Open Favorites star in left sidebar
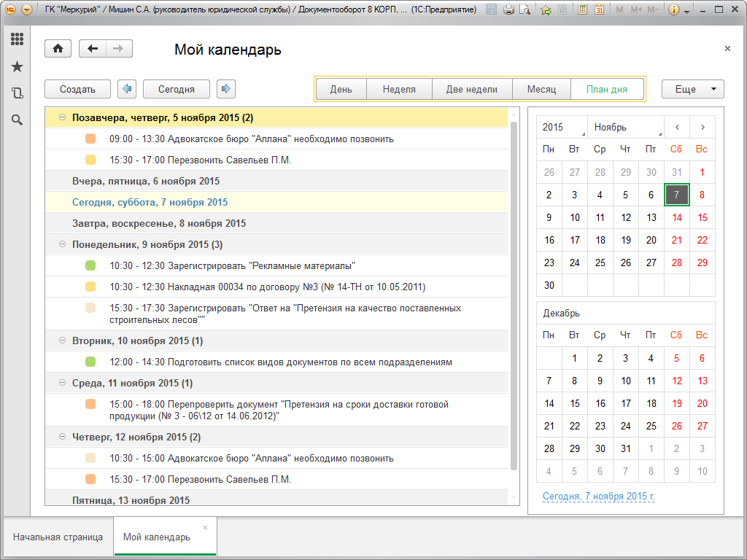The image size is (747, 560). click(17, 66)
